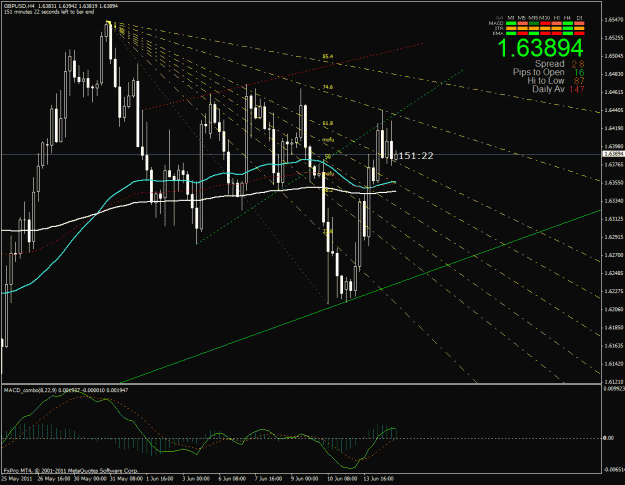Select the 26 May 16:00 date label
Image resolution: width=625 pixels, height=485 pixels.
point(53,479)
